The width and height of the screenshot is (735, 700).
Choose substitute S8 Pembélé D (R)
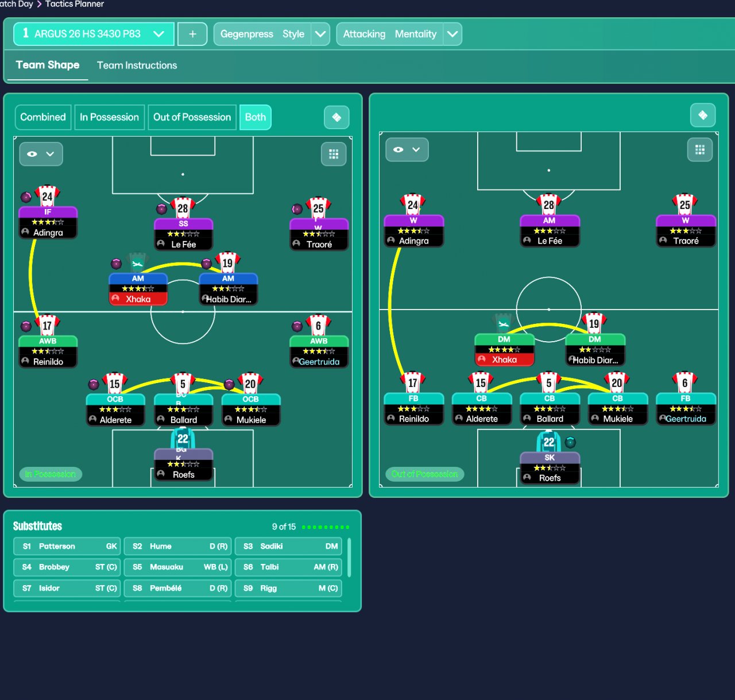178,588
